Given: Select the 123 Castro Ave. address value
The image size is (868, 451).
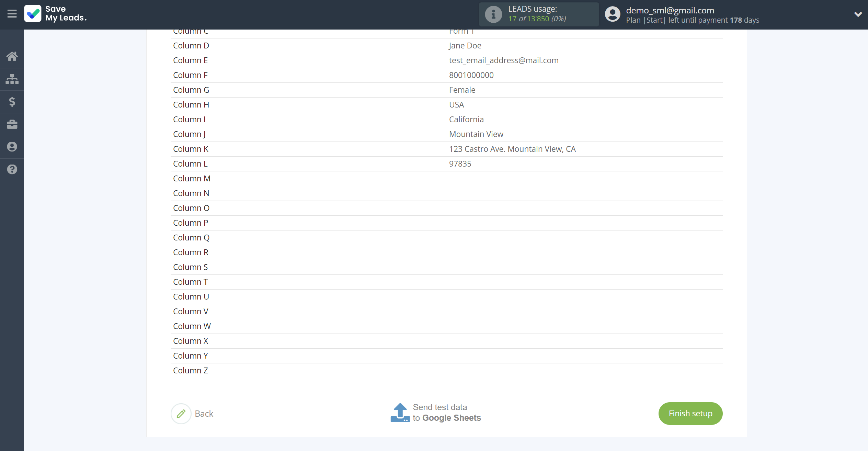Looking at the screenshot, I should pyautogui.click(x=512, y=149).
